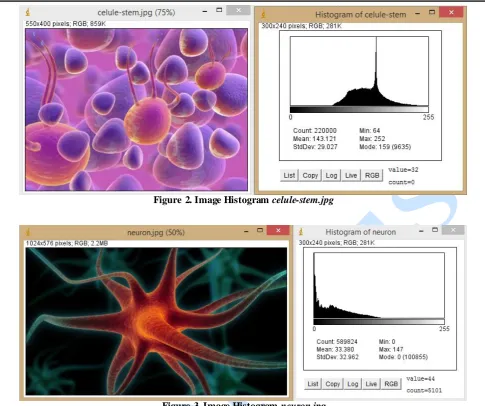Click the neuron image canvas
The height and width of the screenshot is (406, 485).
156,321
